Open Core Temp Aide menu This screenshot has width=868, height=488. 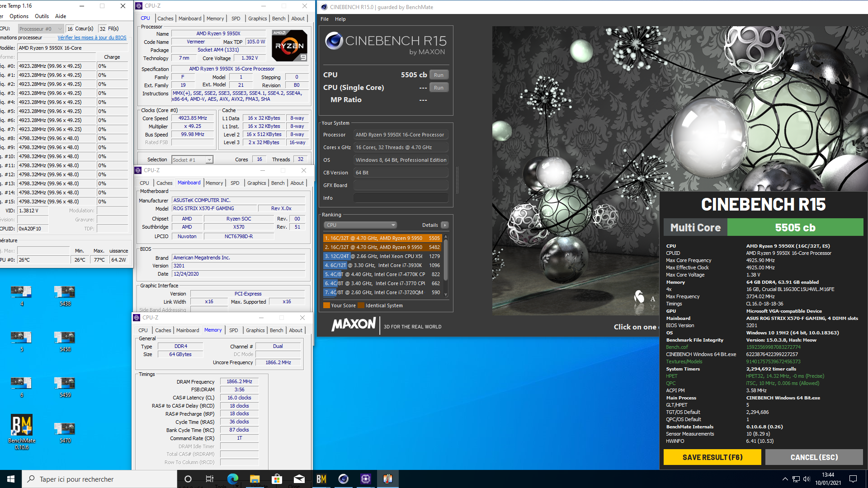61,16
